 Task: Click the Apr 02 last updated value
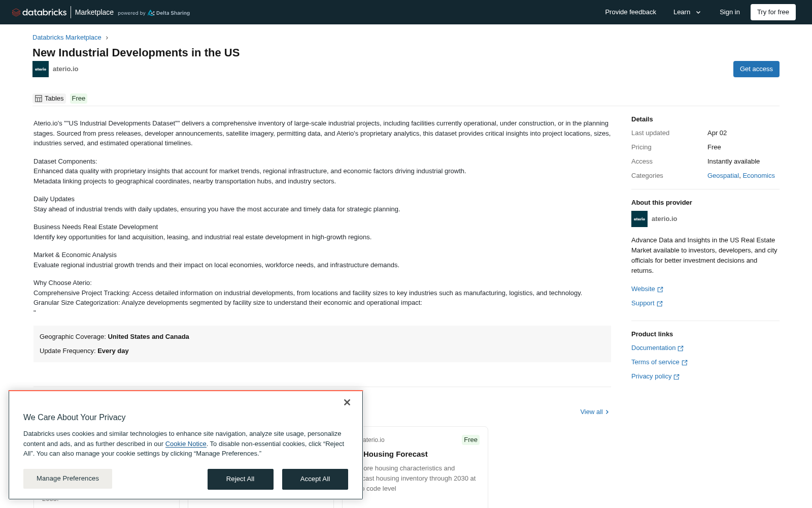tap(717, 133)
